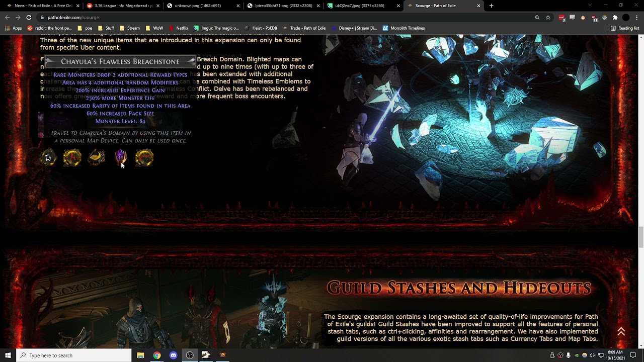
Task: Open the poe bookmarks folder
Action: click(84, 28)
